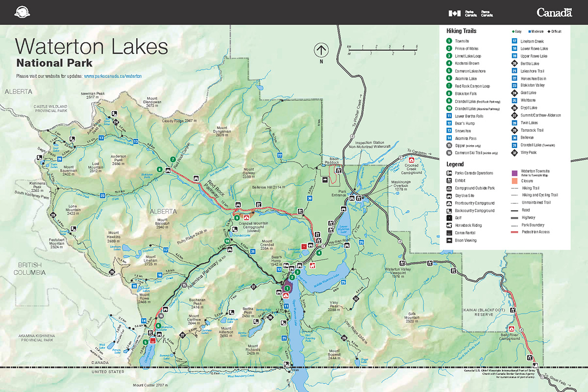
Task: Select trail marker 15 beside Dipper in list
Action: point(449,146)
